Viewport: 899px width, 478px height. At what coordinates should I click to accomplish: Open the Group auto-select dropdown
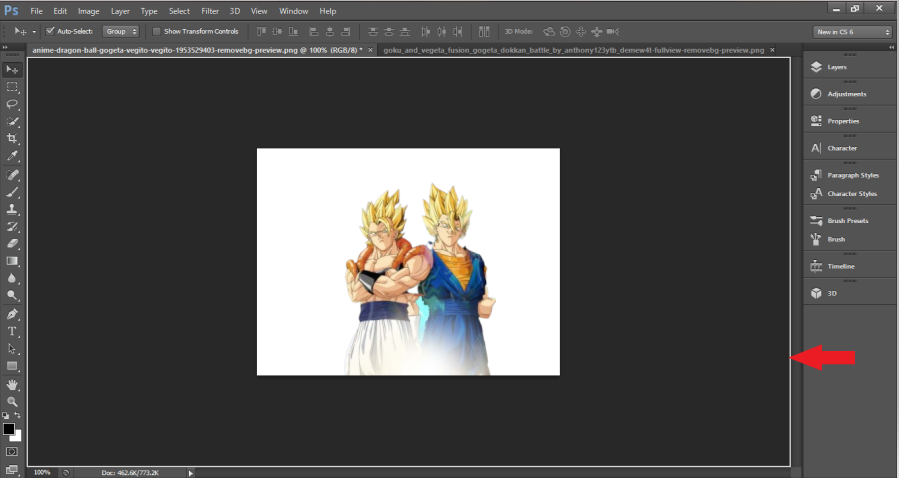click(120, 31)
